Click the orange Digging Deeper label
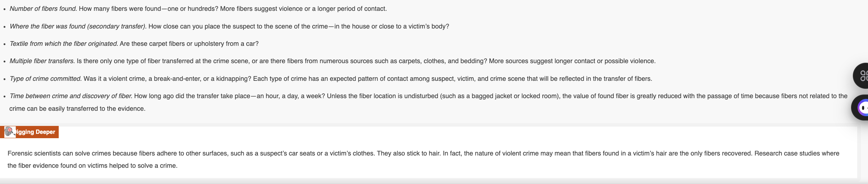868x184 pixels. pos(35,132)
